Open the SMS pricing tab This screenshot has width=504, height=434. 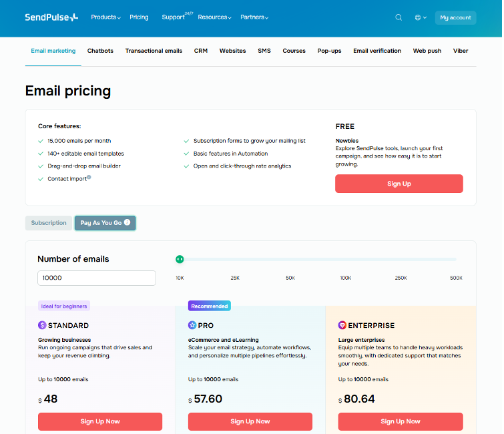tap(264, 51)
